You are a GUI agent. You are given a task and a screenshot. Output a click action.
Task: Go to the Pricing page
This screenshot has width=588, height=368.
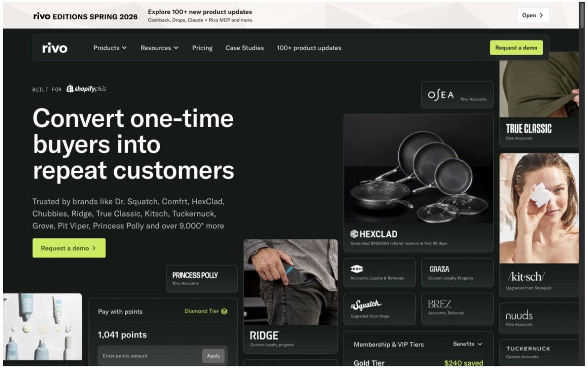coord(202,48)
